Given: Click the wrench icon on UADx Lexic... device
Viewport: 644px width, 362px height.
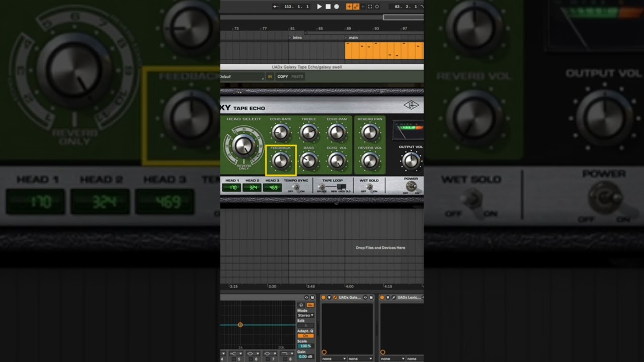Looking at the screenshot, I should tap(393, 298).
